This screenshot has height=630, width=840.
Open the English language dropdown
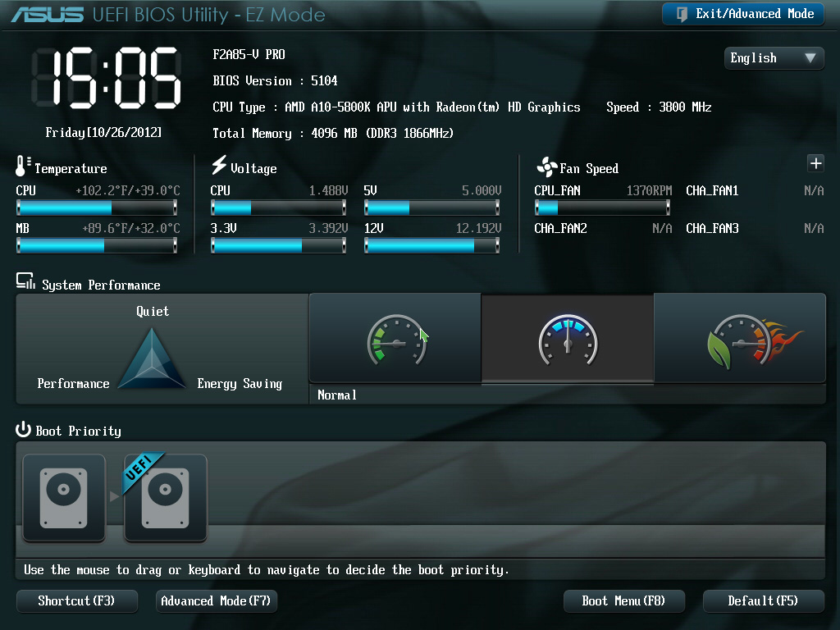click(772, 58)
